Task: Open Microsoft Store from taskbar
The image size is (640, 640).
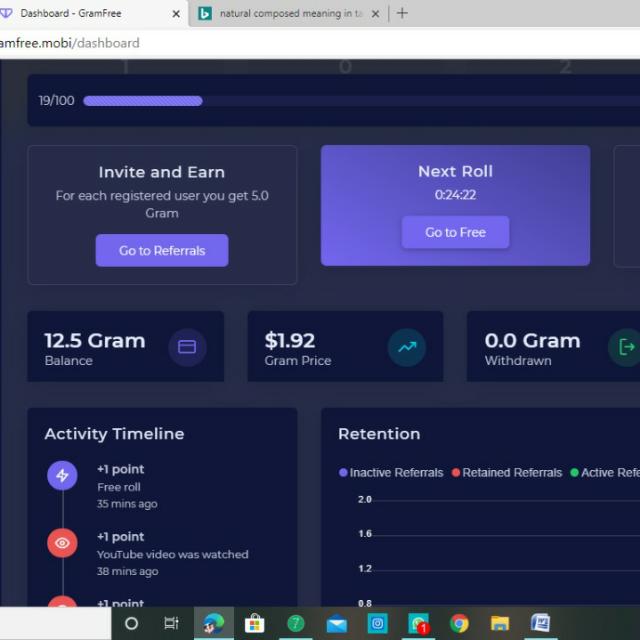Action: coord(255,623)
